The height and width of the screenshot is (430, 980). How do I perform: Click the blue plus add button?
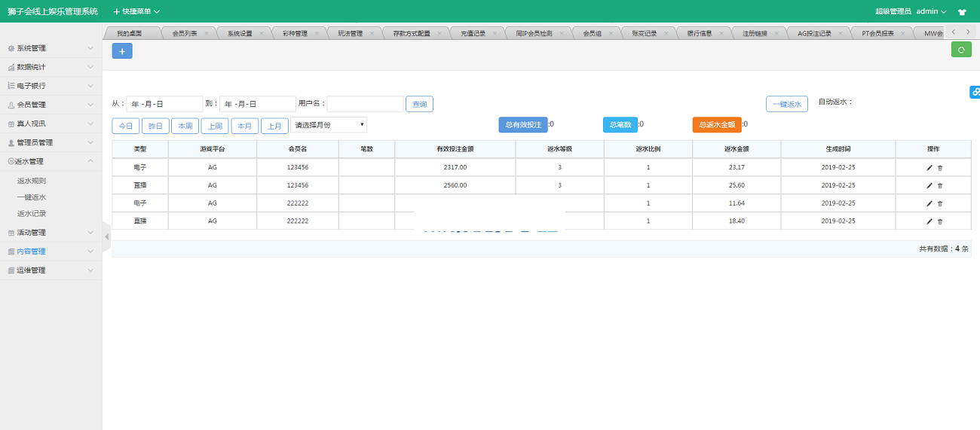coord(122,50)
